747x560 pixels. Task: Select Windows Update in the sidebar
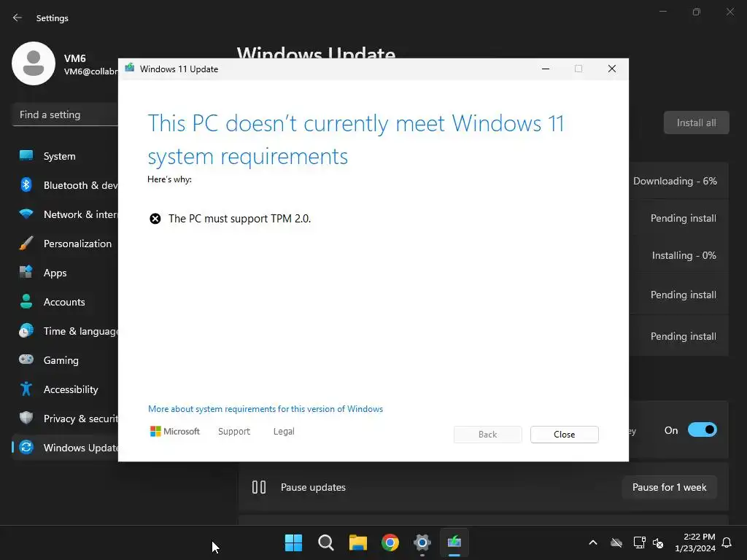click(x=65, y=448)
